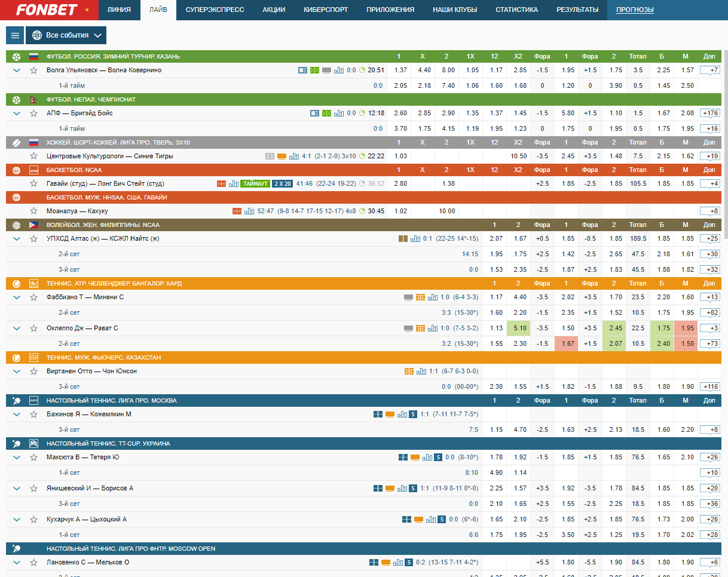Toggle favorite star for Бажинов Я — Кожемякин М
Image resolution: width=728 pixels, height=577 pixels.
click(x=33, y=415)
